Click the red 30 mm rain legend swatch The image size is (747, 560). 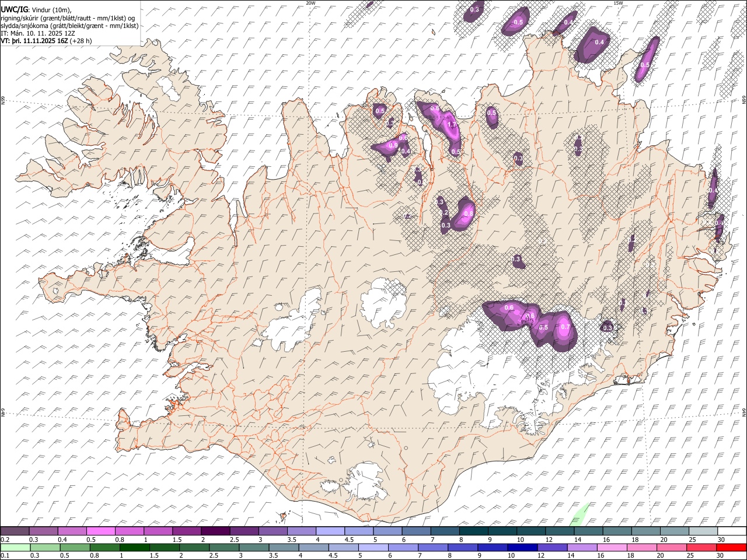coord(731,547)
